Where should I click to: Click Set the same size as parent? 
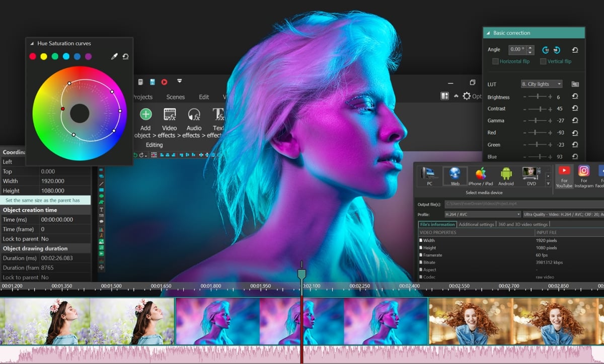(45, 200)
